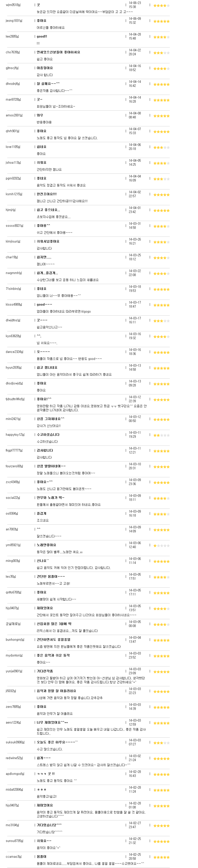Select username bunhongmj님
Screen dimensions: 198x868
[15, 639]
